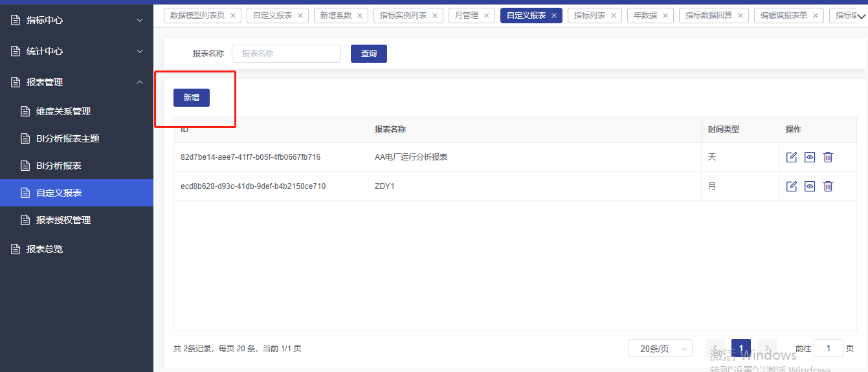Click edit icon for ZDY1 row

[791, 186]
